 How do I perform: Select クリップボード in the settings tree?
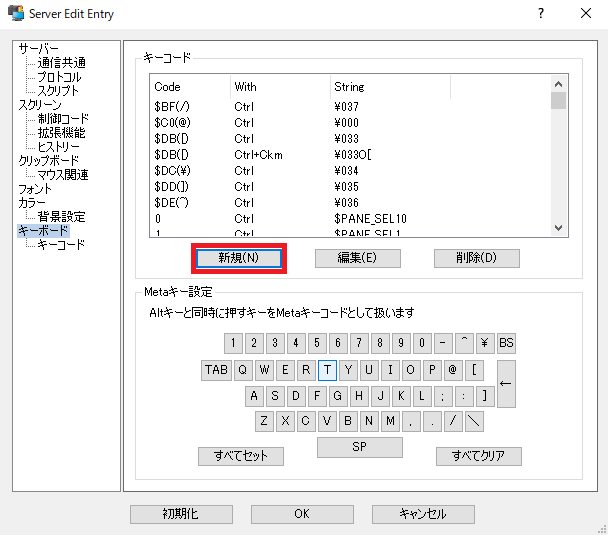click(x=49, y=160)
